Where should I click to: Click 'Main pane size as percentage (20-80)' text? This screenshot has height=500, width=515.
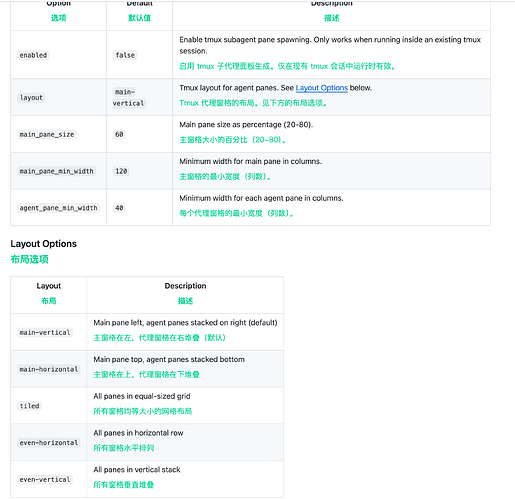tap(246, 125)
